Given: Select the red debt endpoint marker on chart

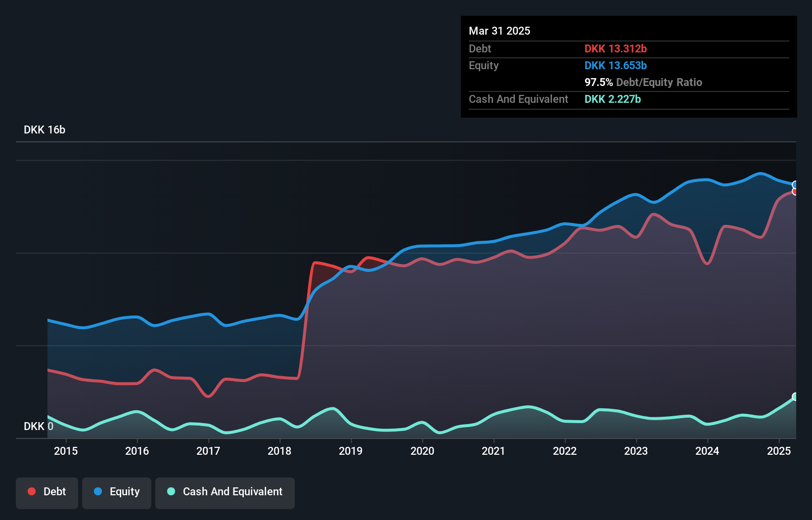Looking at the screenshot, I should click(795, 192).
